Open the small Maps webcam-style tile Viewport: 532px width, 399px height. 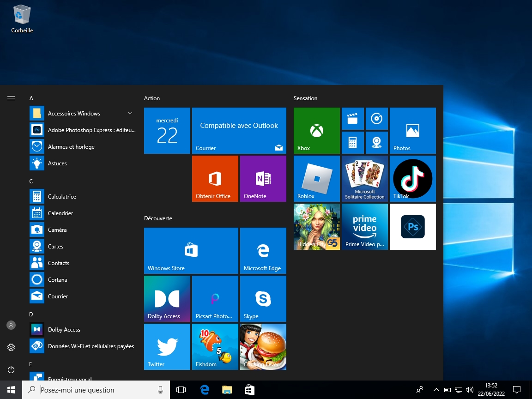(x=377, y=143)
